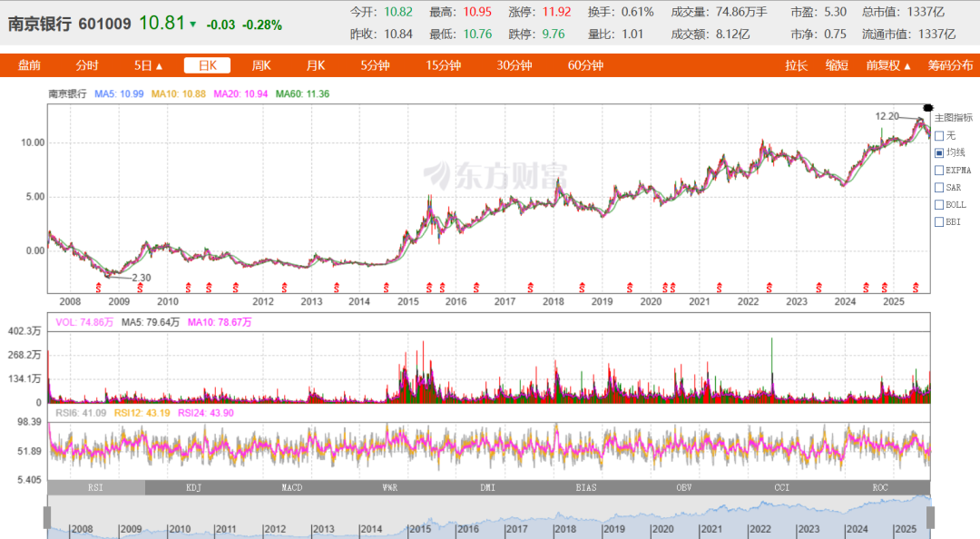This screenshot has width=980, height=539.
Task: Click the dividend marker in 2017
Action: click(531, 288)
